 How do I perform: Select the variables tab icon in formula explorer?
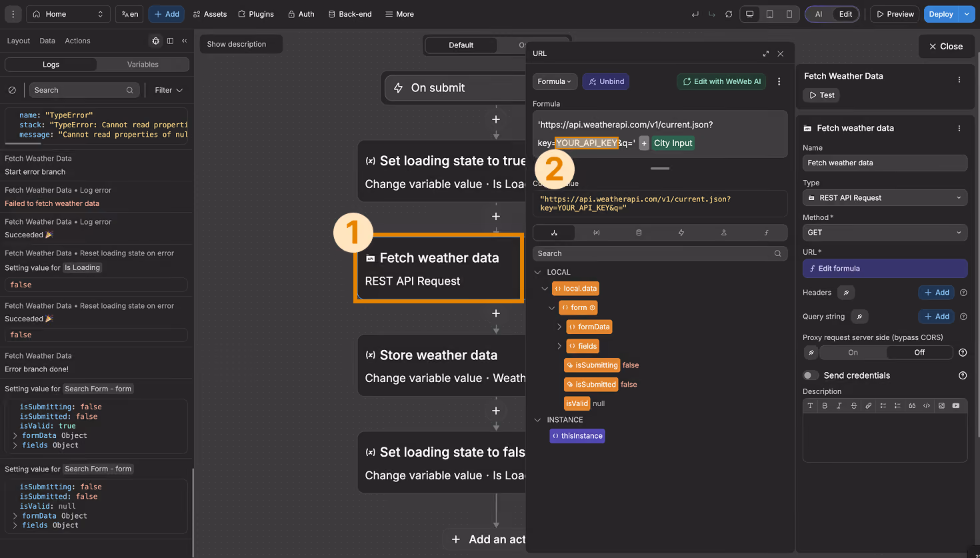point(597,233)
